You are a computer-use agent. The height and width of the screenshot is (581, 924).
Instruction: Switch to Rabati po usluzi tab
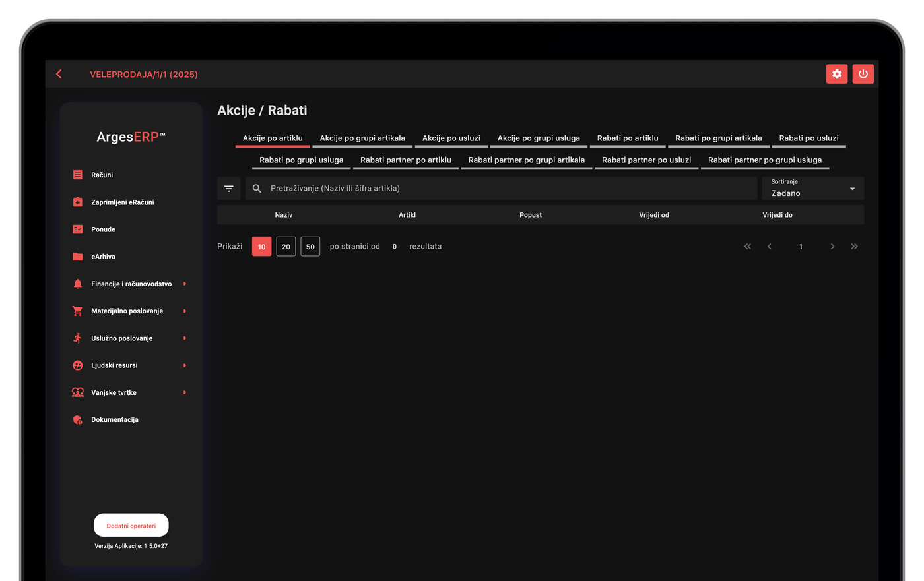pos(808,138)
